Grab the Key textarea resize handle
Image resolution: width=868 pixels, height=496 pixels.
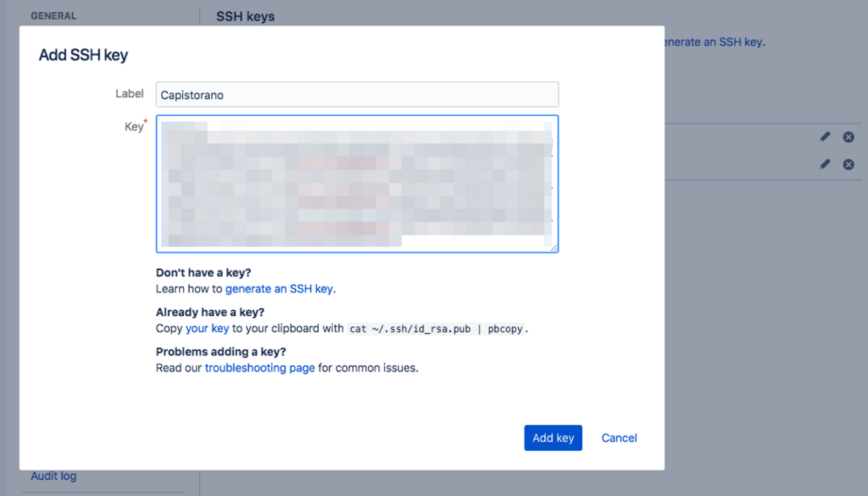point(554,248)
